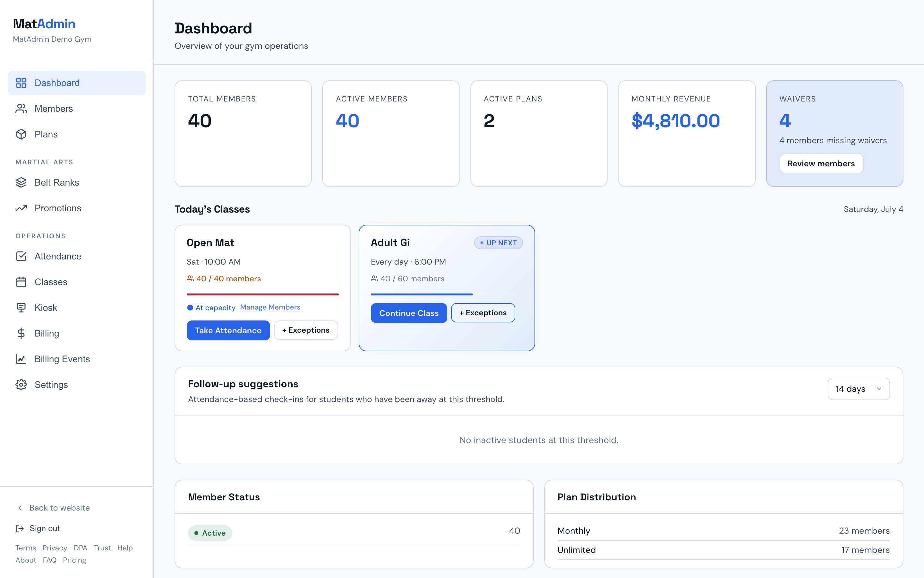Viewport: 924px width, 578px height.
Task: Open Belt Ranks section
Action: coord(76,182)
